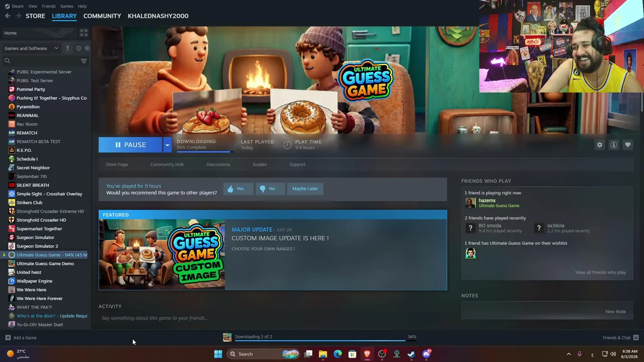
Task: Open the View menu
Action: [x=33, y=6]
